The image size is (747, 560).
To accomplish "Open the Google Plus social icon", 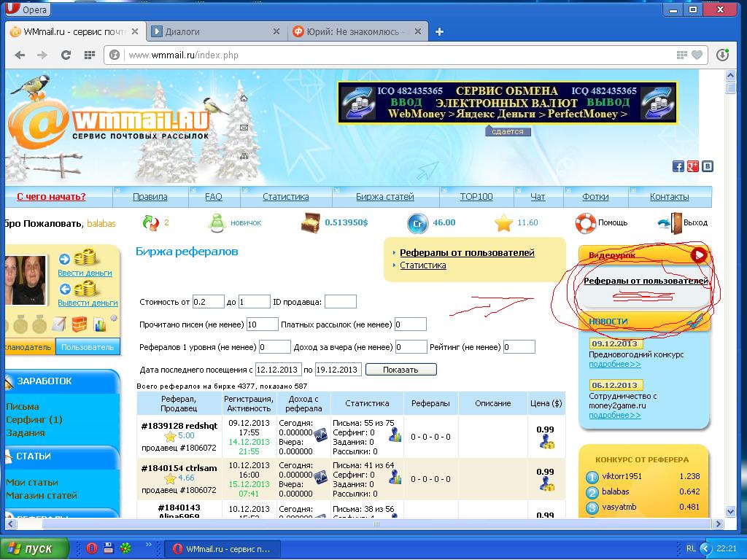I will coord(693,166).
